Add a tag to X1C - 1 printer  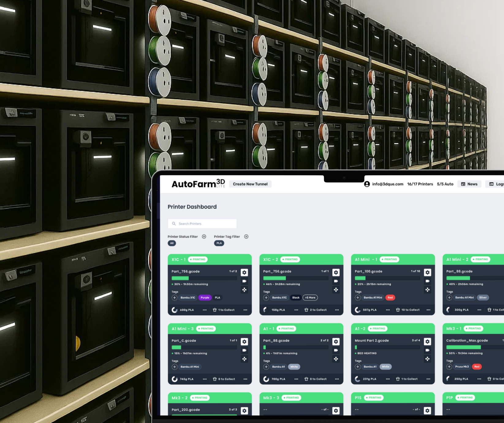(174, 298)
